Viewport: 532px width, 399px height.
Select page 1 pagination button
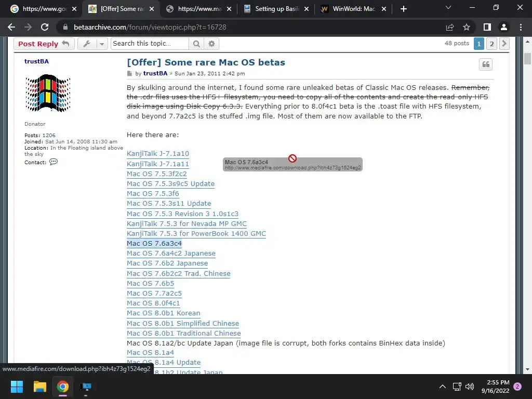coord(478,44)
